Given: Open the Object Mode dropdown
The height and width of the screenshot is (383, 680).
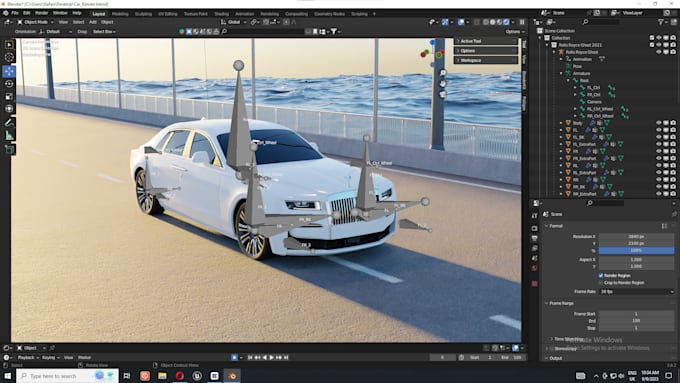Looking at the screenshot, I should [36, 22].
